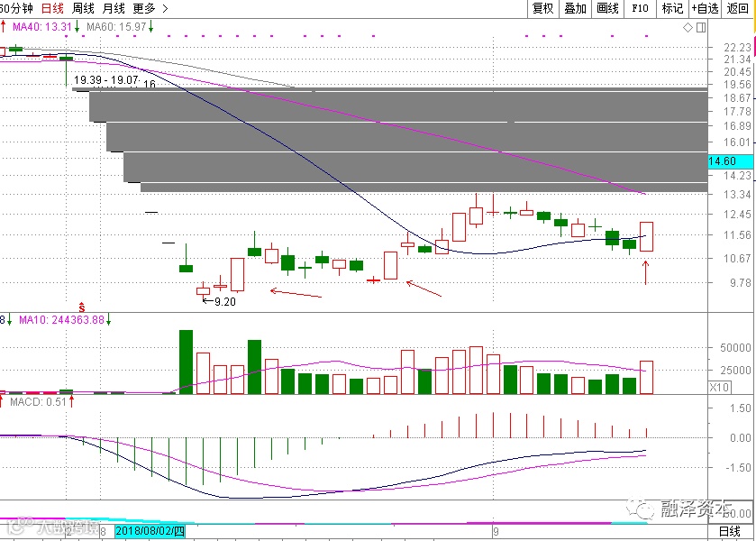Click the MA40: 13.31 indicator label
This screenshot has width=756, height=541.
42,26
